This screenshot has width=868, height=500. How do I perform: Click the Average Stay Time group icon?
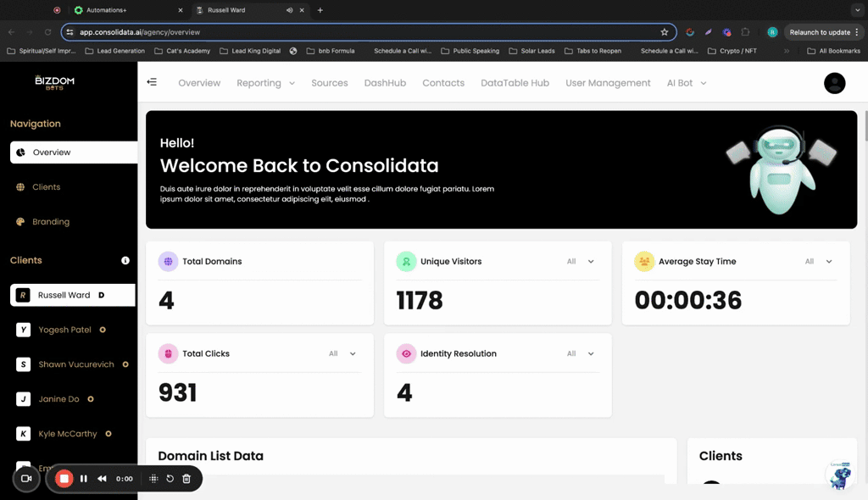644,261
